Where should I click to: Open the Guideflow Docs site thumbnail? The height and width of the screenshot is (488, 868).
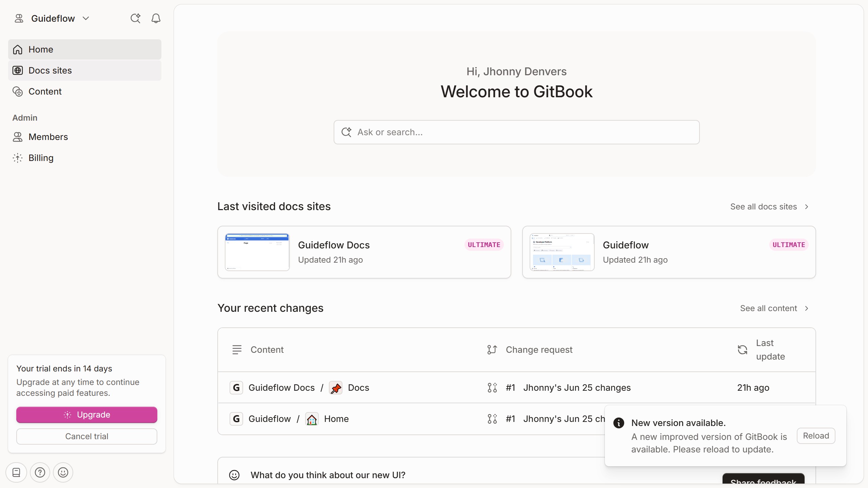click(x=257, y=252)
